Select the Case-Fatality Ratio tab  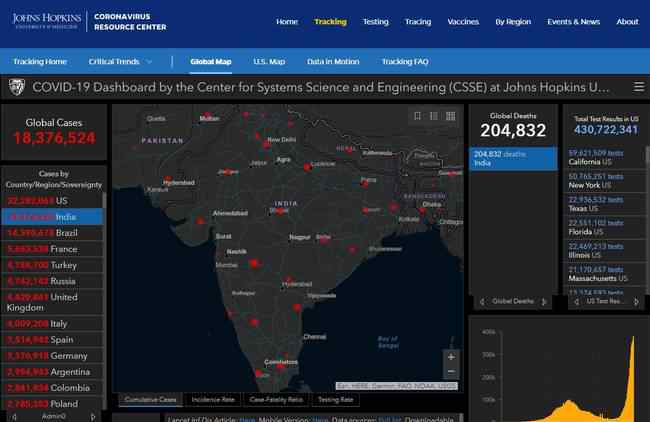coord(274,400)
